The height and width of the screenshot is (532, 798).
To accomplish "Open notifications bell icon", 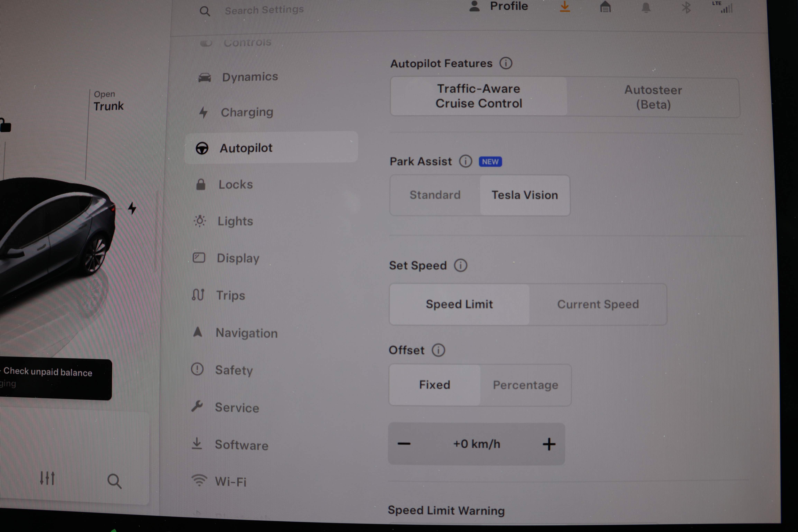I will [x=646, y=7].
